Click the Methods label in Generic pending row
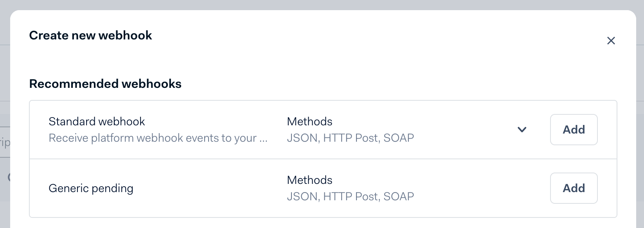The image size is (644, 228). 309,180
